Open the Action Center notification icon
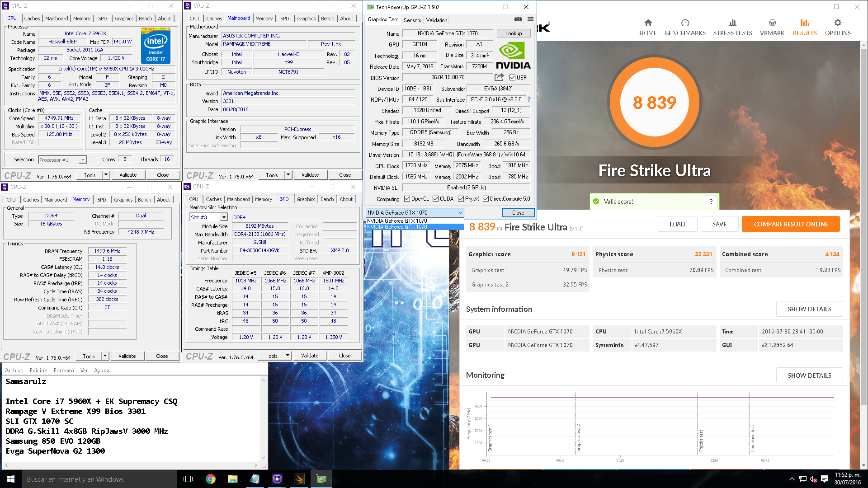The image size is (868, 488). (x=824, y=479)
